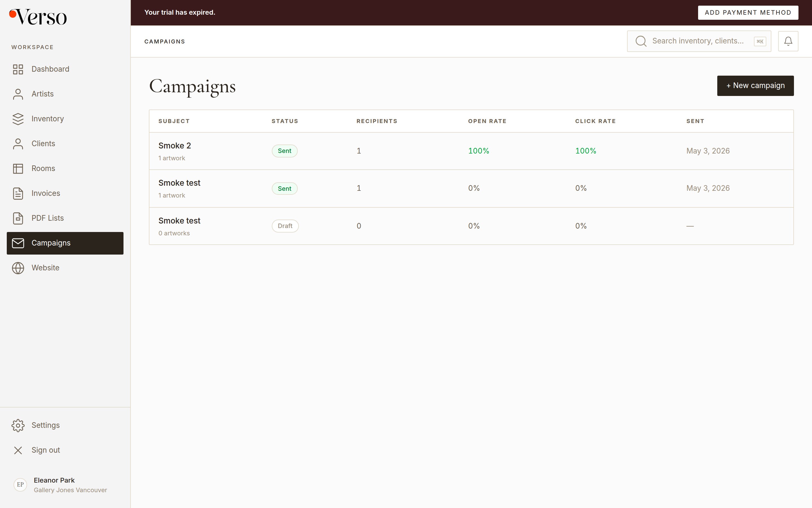Click Eleanor Park profile name
812x508 pixels.
click(54, 480)
